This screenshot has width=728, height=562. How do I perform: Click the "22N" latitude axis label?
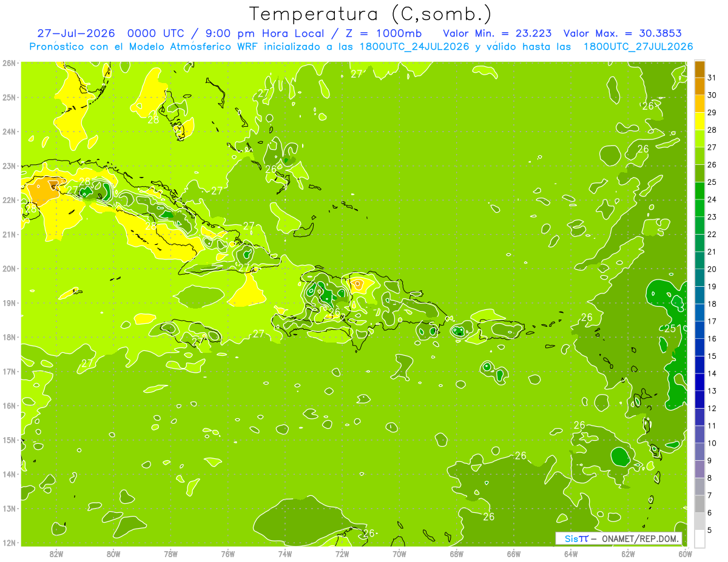pyautogui.click(x=9, y=200)
